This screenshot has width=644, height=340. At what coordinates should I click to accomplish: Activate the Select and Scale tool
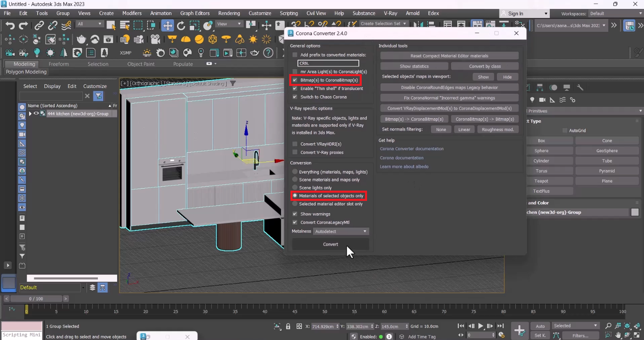pyautogui.click(x=194, y=25)
